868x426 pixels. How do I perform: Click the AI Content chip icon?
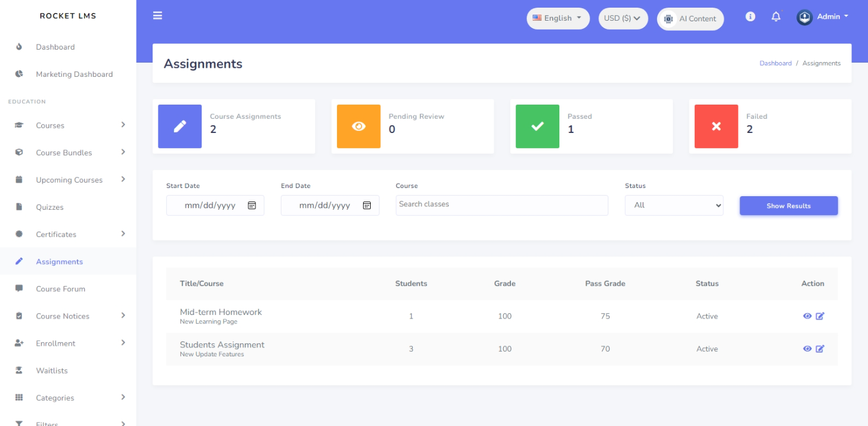tap(668, 19)
